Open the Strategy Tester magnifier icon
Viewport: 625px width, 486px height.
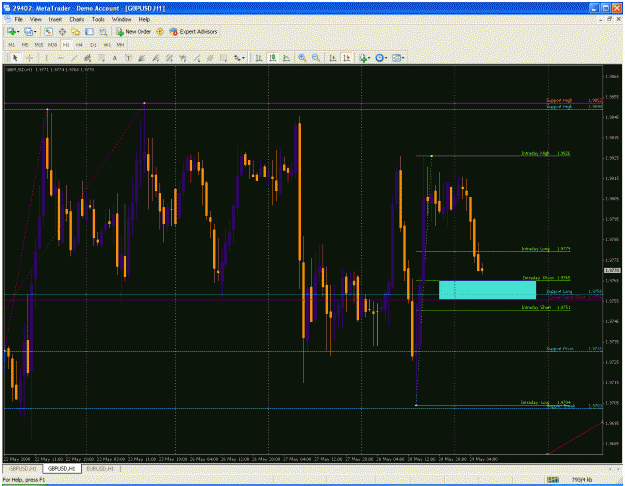point(103,31)
